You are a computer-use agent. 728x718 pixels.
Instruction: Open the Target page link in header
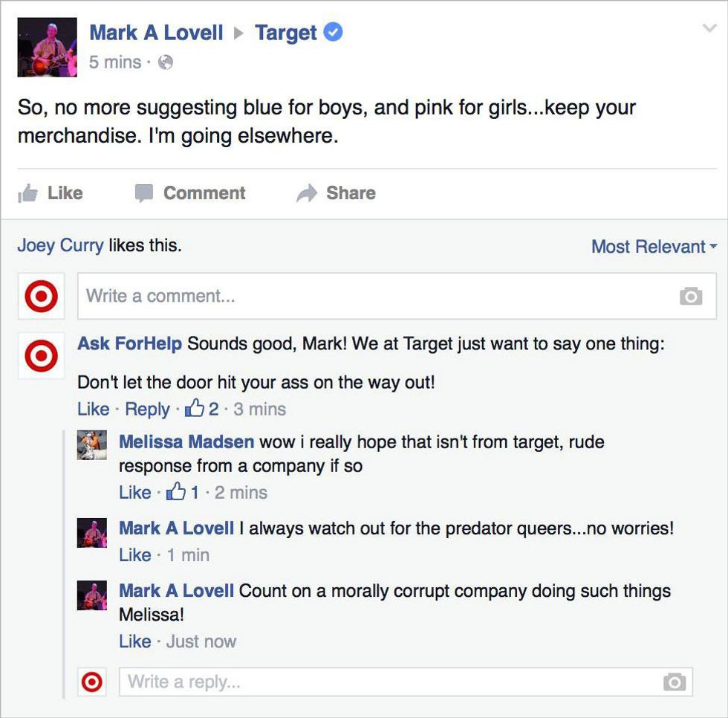tap(285, 33)
